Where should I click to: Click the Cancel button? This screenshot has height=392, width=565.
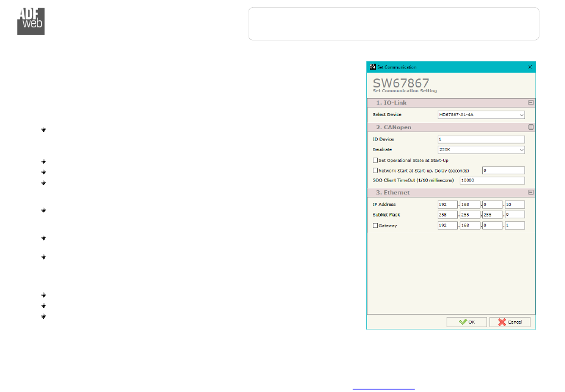(510, 322)
